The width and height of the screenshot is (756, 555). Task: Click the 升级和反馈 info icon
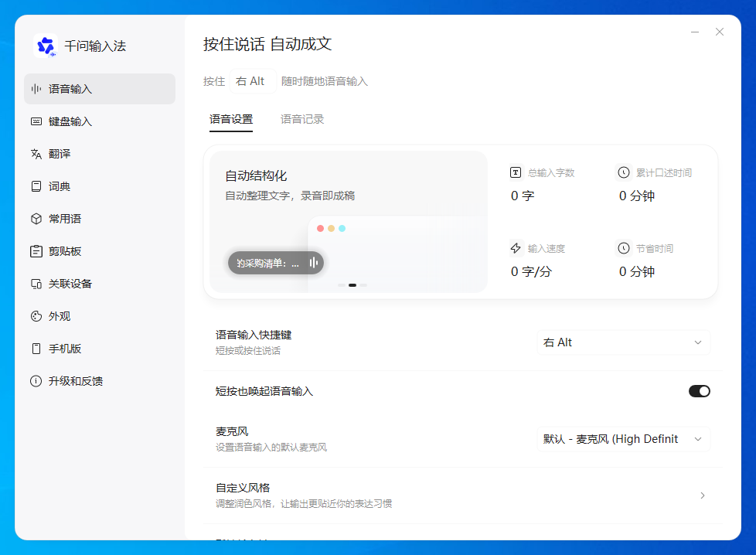pyautogui.click(x=36, y=381)
